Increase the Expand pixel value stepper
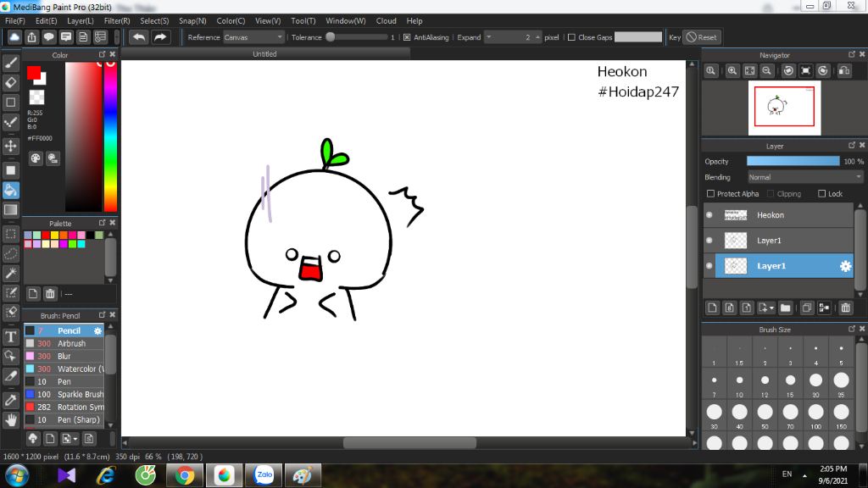Viewport: 868px width, 488px height. [x=537, y=36]
